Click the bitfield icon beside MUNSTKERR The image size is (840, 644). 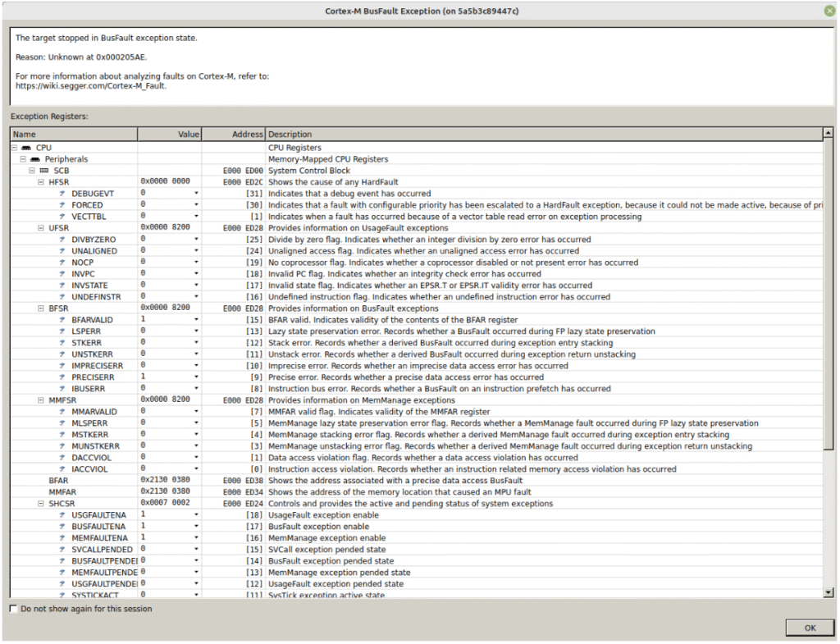coord(62,446)
